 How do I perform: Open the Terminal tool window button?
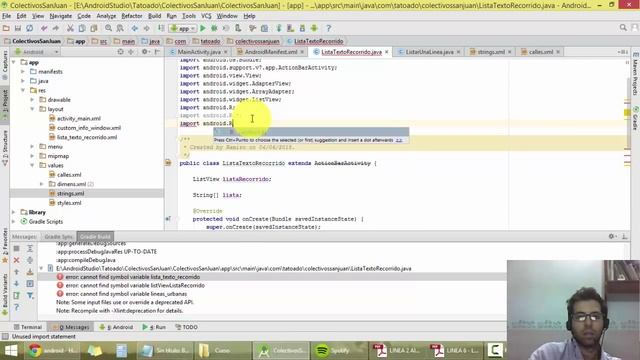28,327
